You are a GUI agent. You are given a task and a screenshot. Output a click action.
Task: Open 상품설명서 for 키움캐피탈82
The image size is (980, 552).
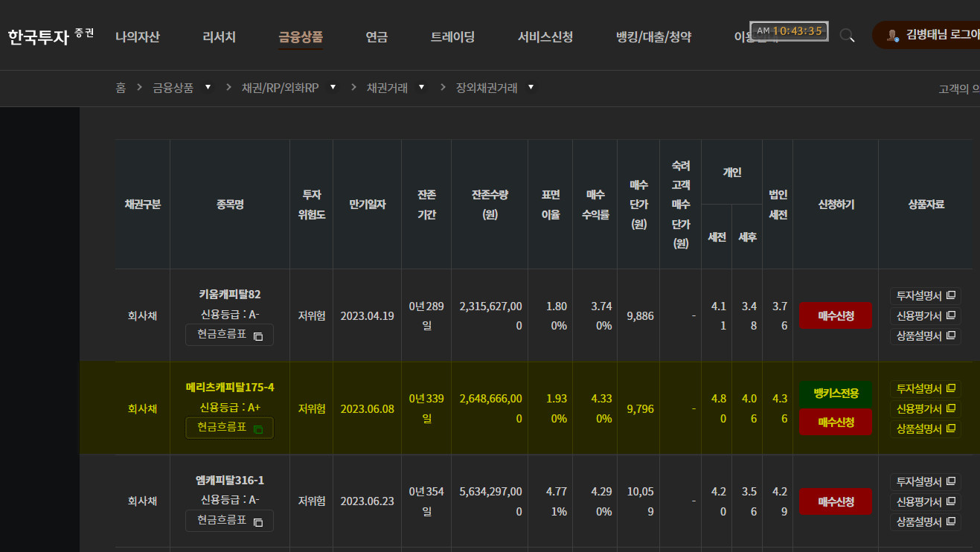926,336
